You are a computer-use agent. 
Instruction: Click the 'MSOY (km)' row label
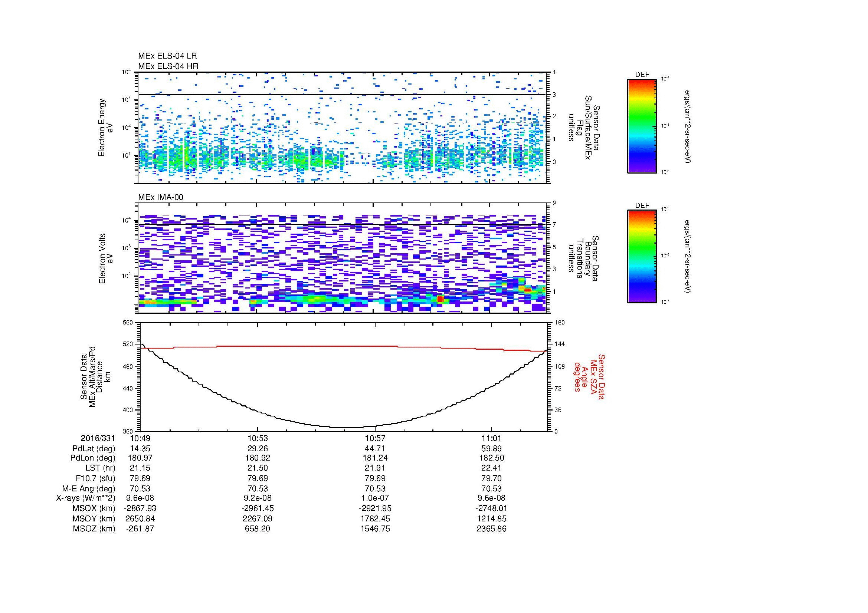[x=94, y=518]
